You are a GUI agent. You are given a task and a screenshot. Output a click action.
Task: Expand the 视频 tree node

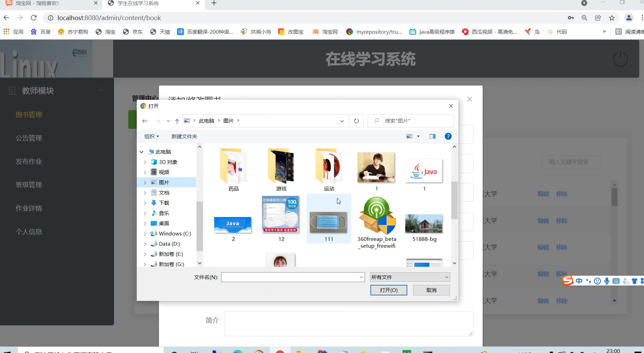click(x=145, y=172)
